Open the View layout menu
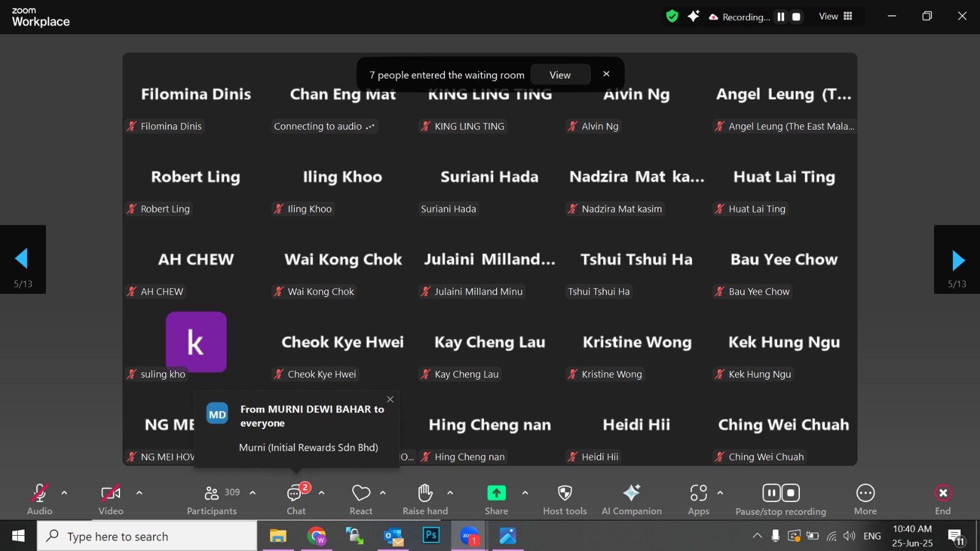 tap(836, 17)
